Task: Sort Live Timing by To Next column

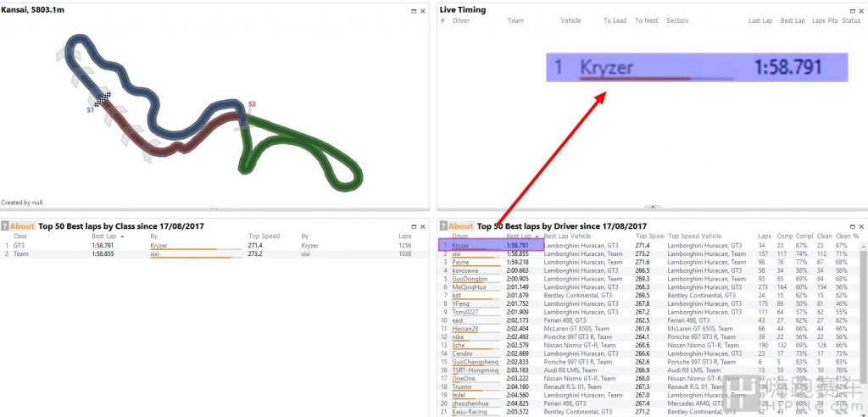Action: tap(647, 20)
